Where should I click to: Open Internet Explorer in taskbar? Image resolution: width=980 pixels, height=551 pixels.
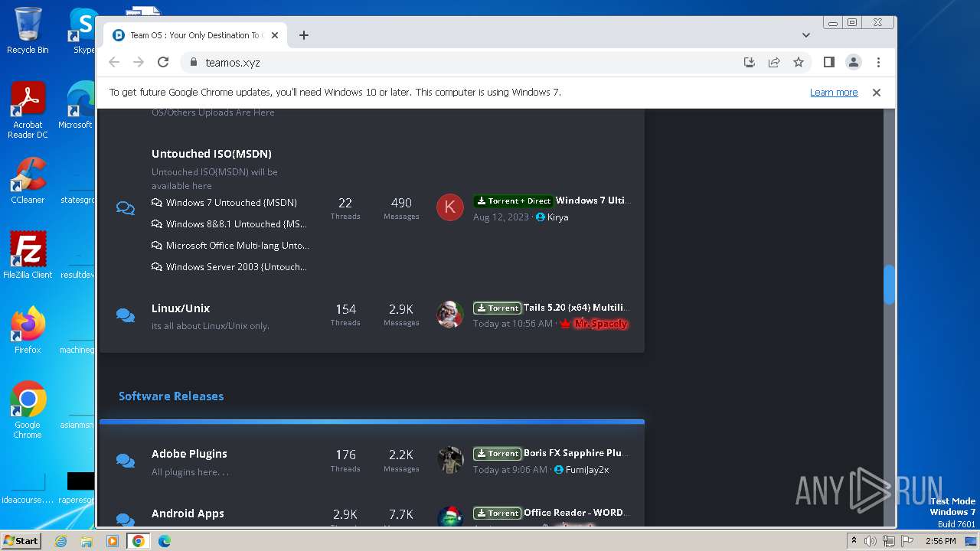(x=61, y=541)
